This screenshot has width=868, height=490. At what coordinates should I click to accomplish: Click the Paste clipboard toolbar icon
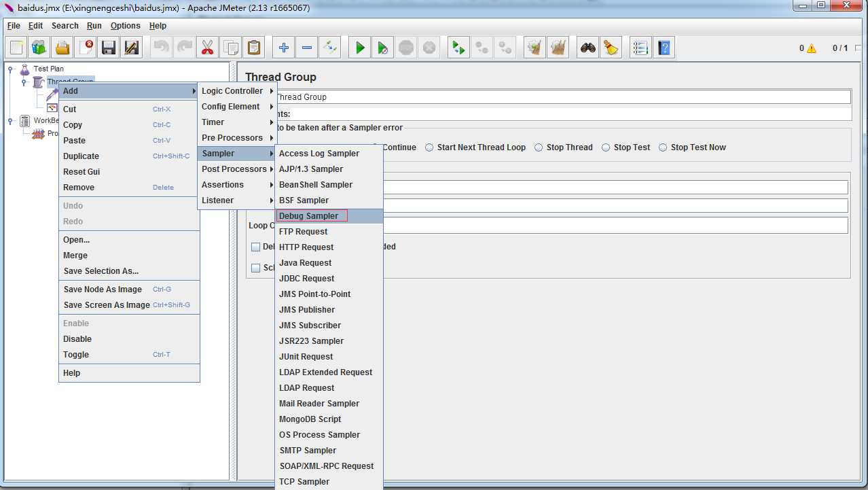tap(254, 48)
